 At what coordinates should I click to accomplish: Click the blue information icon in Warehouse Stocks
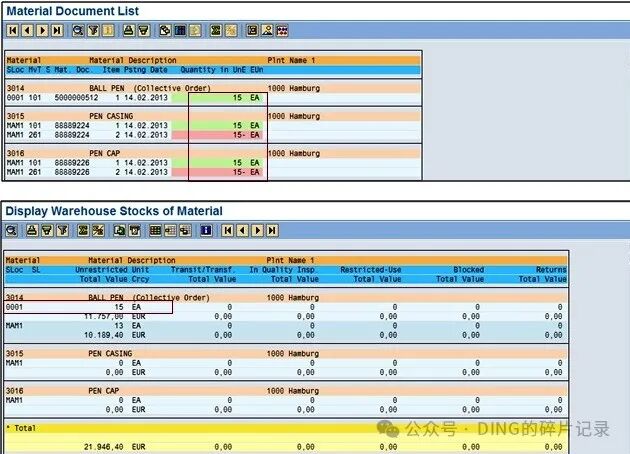tap(206, 231)
